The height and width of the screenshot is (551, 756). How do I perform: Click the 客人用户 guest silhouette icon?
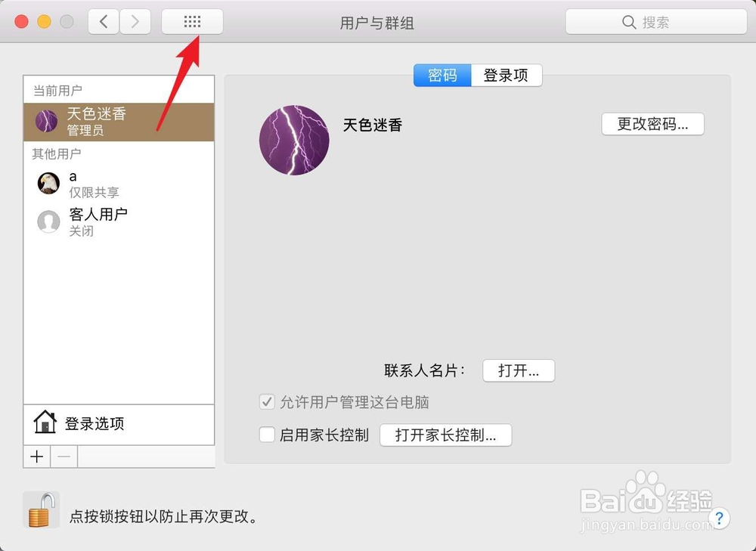pyautogui.click(x=48, y=221)
